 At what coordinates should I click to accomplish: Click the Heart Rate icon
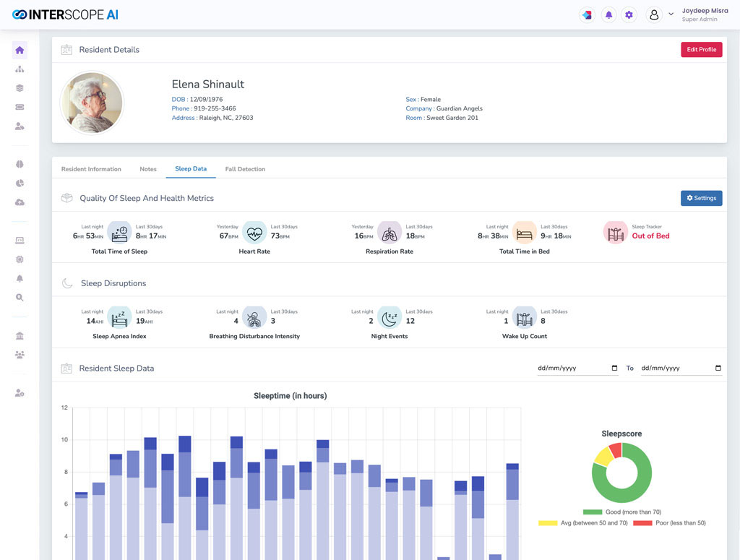coord(254,233)
